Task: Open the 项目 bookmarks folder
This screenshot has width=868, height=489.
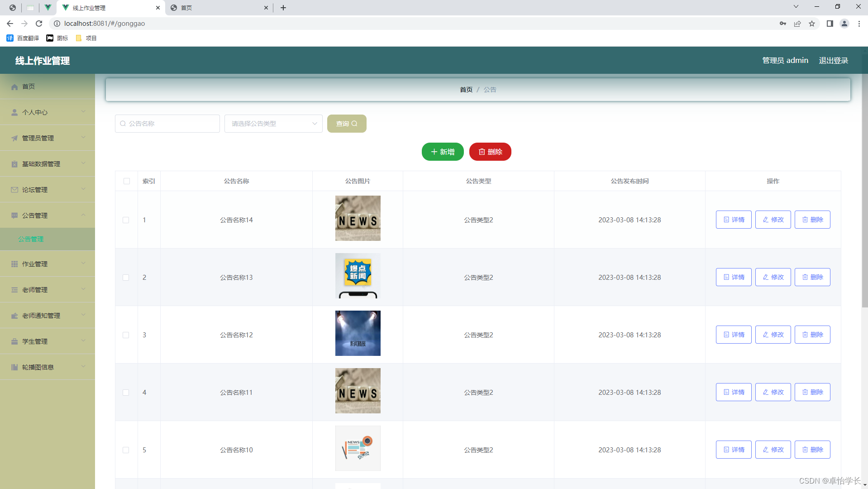Action: coord(86,38)
